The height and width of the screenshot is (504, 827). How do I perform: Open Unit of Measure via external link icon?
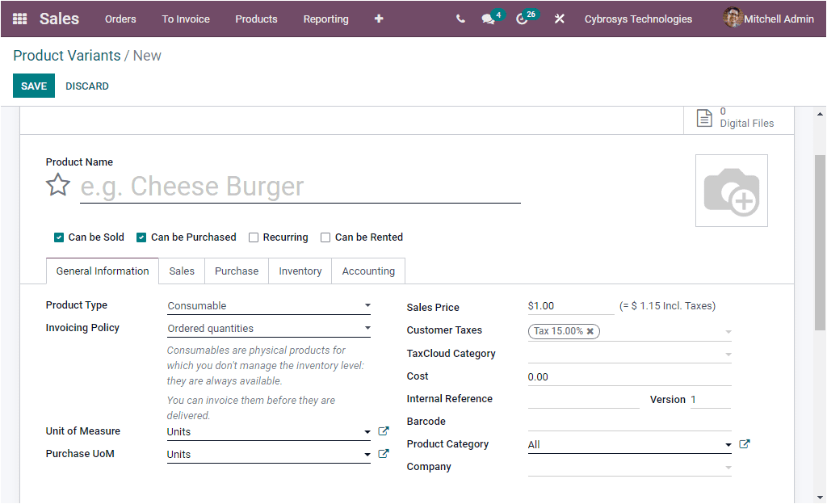383,430
